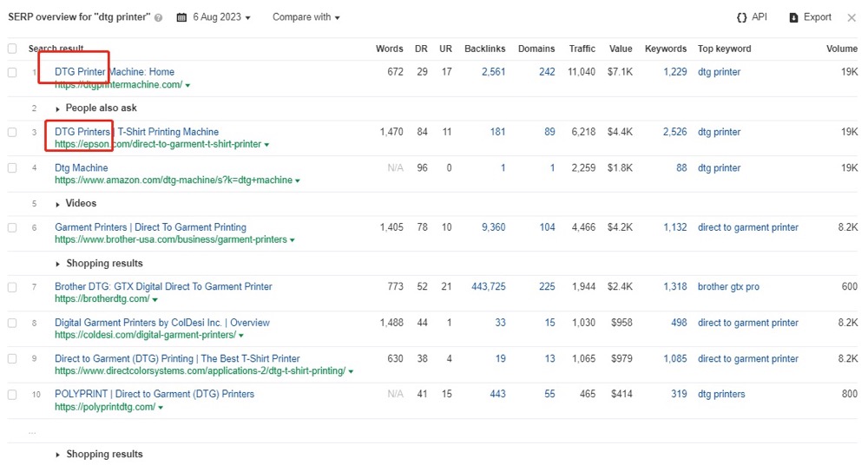Click the API button label
The height and width of the screenshot is (465, 868).
pos(759,17)
